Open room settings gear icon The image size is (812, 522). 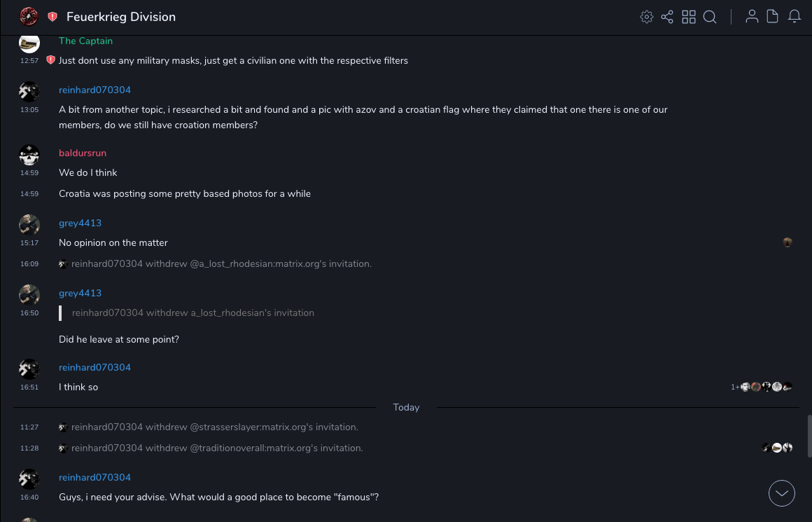click(647, 17)
